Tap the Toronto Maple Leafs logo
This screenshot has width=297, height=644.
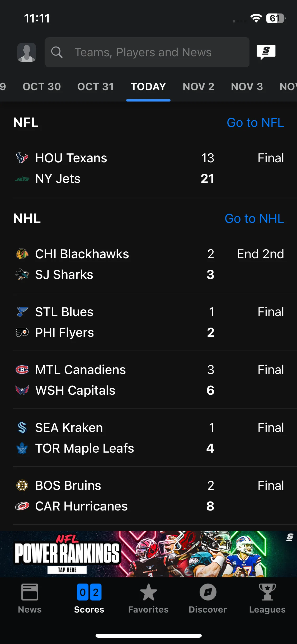click(x=22, y=448)
